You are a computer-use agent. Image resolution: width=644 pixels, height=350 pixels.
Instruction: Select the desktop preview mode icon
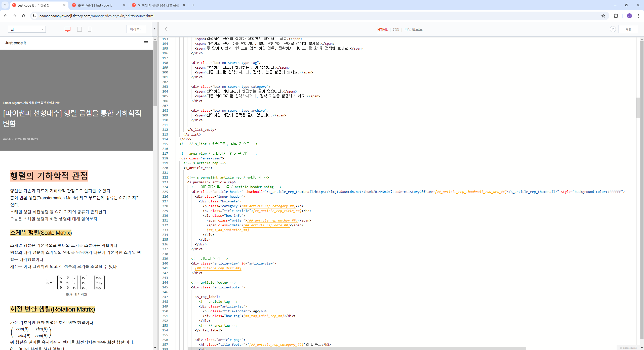(67, 29)
